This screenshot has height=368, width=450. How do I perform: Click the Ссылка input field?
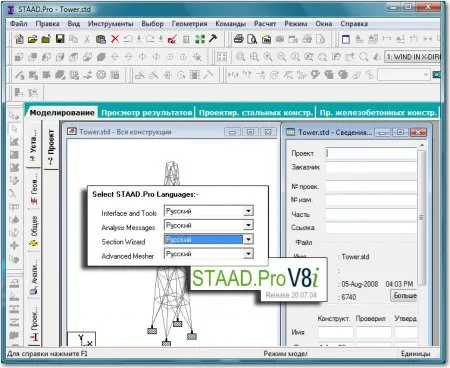tap(371, 228)
